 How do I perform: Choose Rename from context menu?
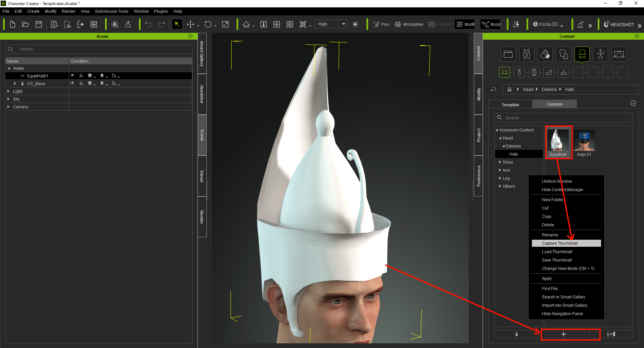(x=566, y=235)
